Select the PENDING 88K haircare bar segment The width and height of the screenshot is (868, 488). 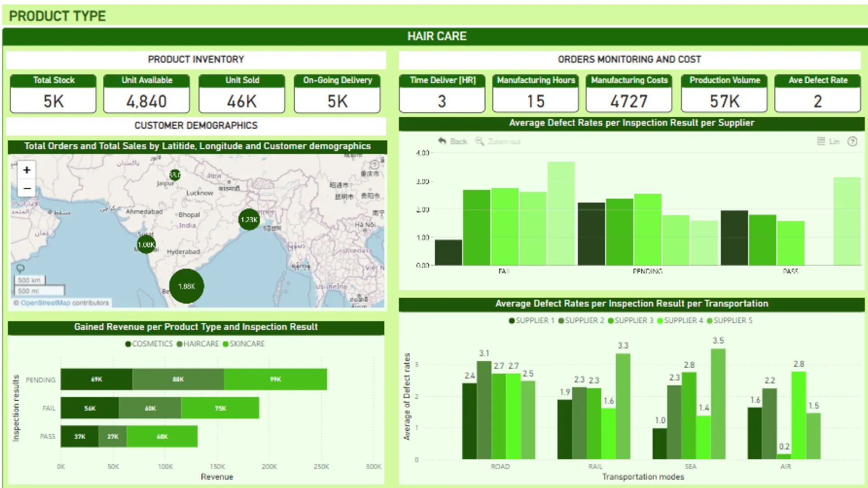pos(178,379)
